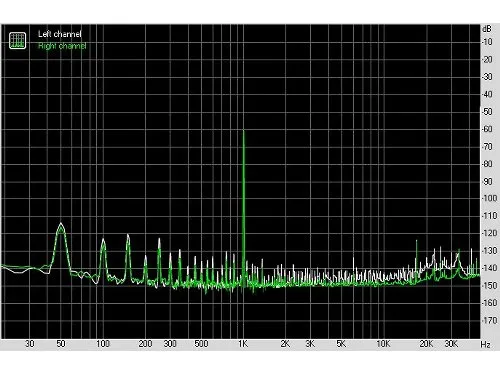Click the -10 dB scale label
The width and height of the screenshot is (500, 375).
(487, 42)
